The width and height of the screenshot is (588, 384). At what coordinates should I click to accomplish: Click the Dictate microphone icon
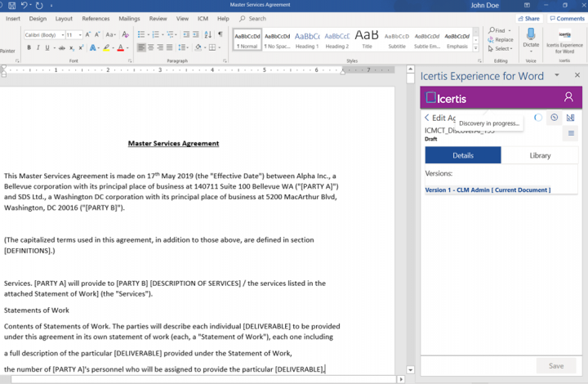(x=531, y=34)
